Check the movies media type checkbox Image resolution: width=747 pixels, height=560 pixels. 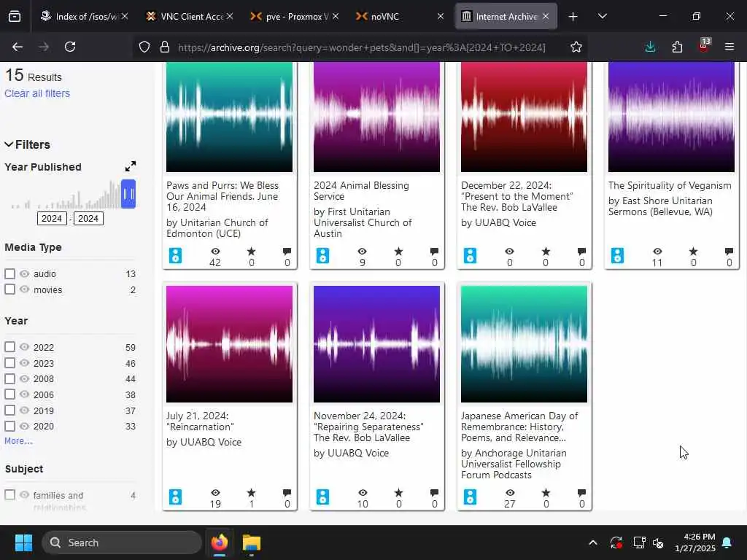pyautogui.click(x=9, y=289)
